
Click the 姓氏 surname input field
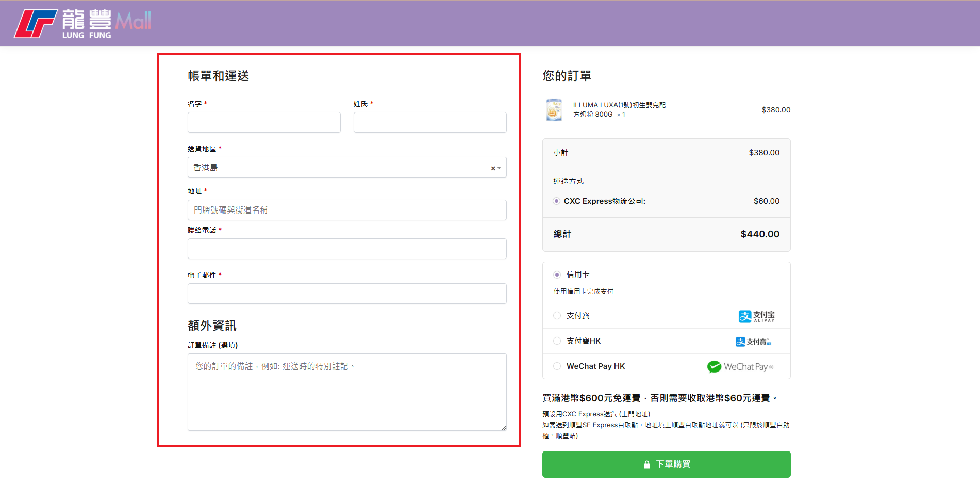pos(430,122)
